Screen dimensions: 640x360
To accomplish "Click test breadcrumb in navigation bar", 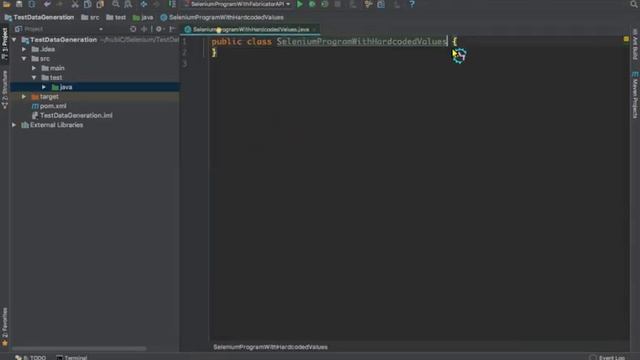I will [x=116, y=18].
